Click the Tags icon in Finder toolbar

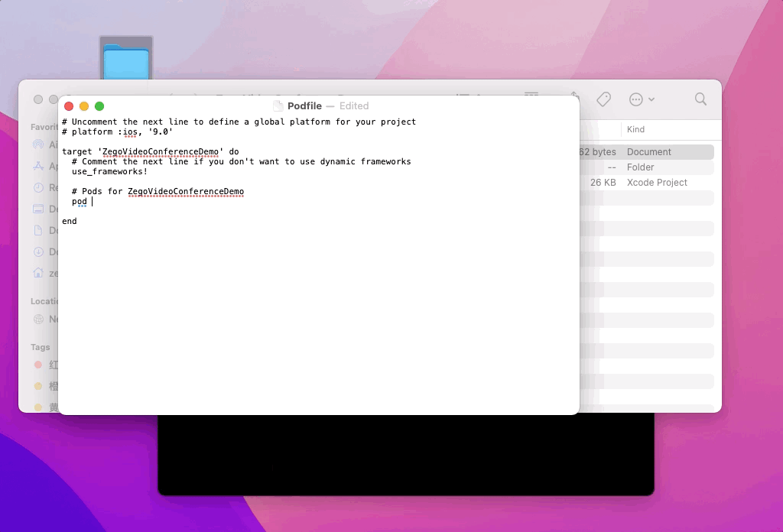[x=603, y=99]
